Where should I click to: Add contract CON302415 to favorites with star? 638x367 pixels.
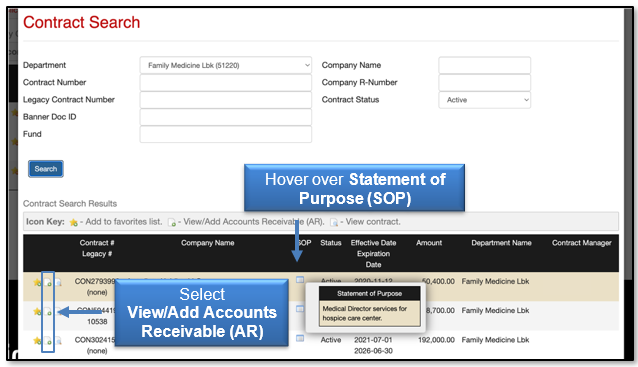[37, 341]
